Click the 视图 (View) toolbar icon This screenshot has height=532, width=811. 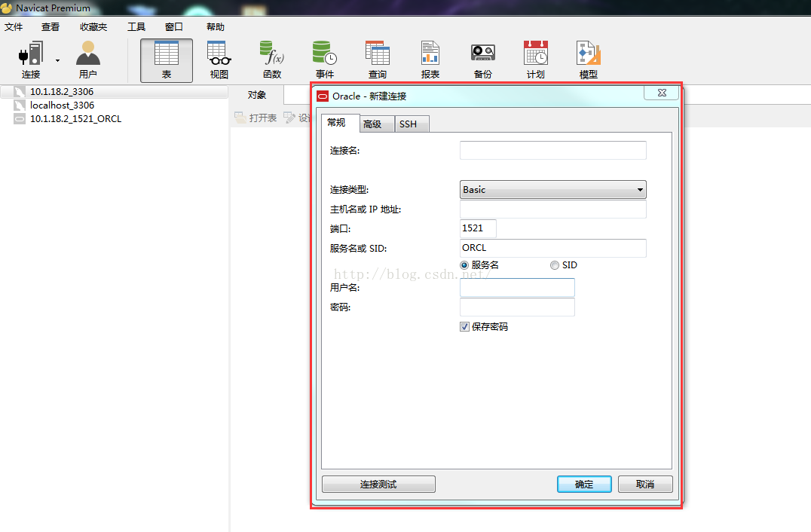(x=219, y=60)
